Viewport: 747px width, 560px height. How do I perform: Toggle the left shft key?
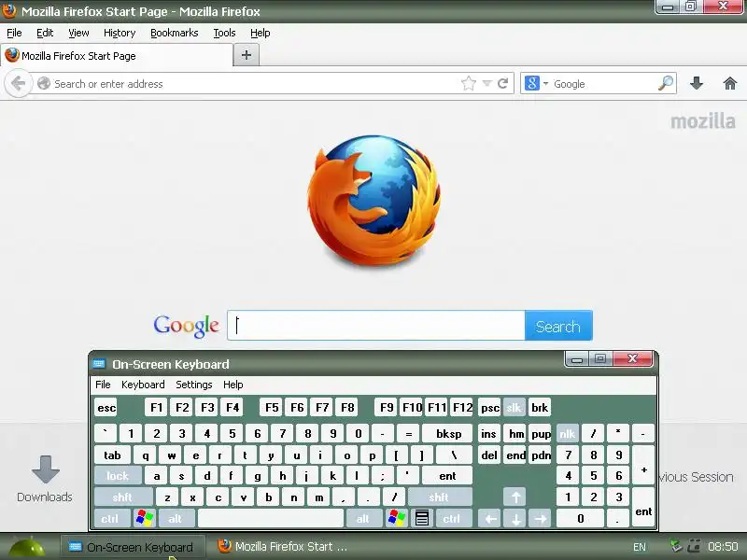point(122,497)
